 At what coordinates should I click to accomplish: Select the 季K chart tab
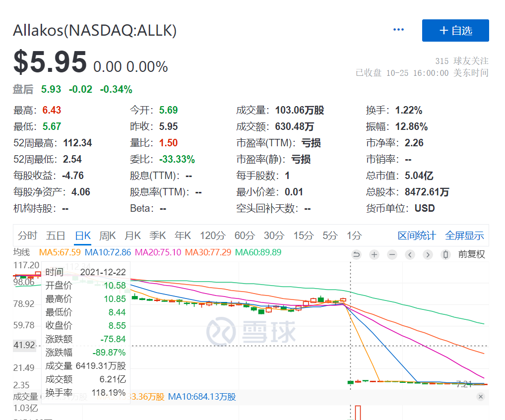157,236
